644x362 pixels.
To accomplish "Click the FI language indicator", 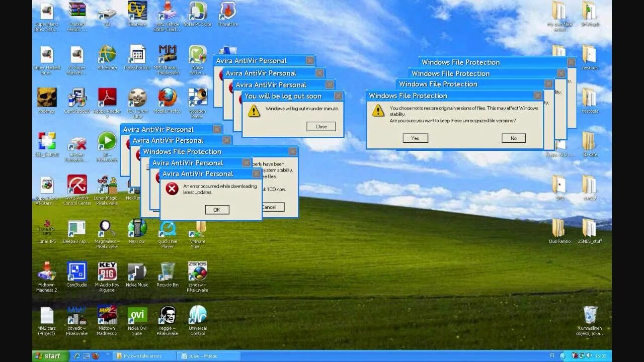I will [x=552, y=356].
